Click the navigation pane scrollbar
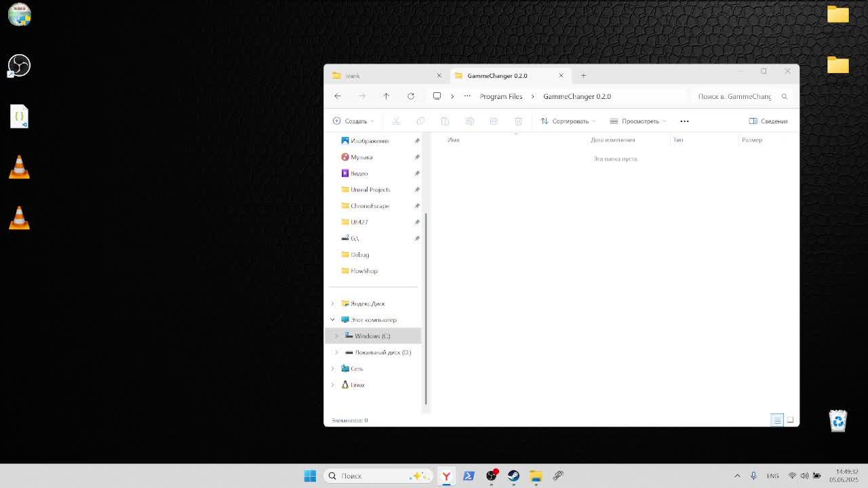 click(426, 308)
